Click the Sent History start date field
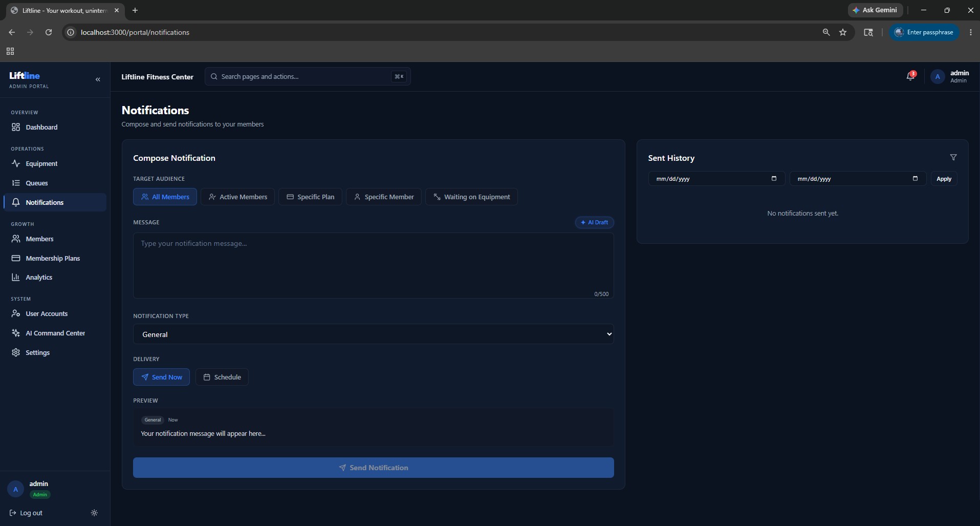This screenshot has height=526, width=980. [x=716, y=179]
